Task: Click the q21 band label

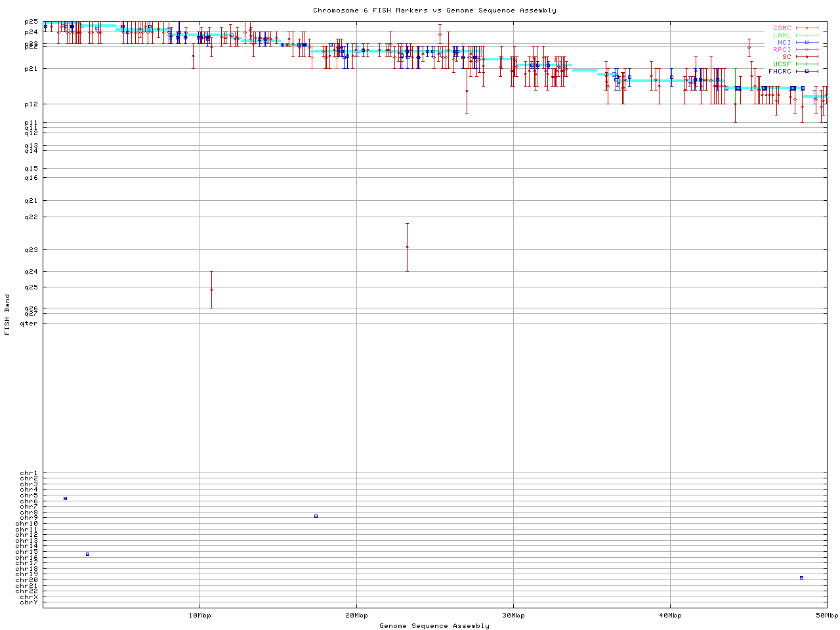Action: coord(31,201)
